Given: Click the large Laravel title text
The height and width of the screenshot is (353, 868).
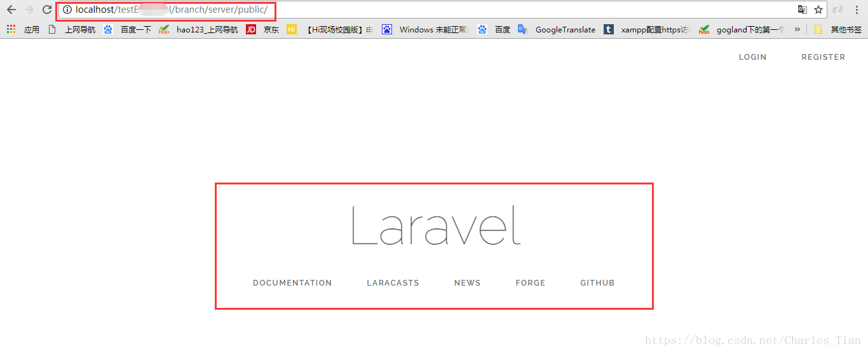Looking at the screenshot, I should coord(436,226).
